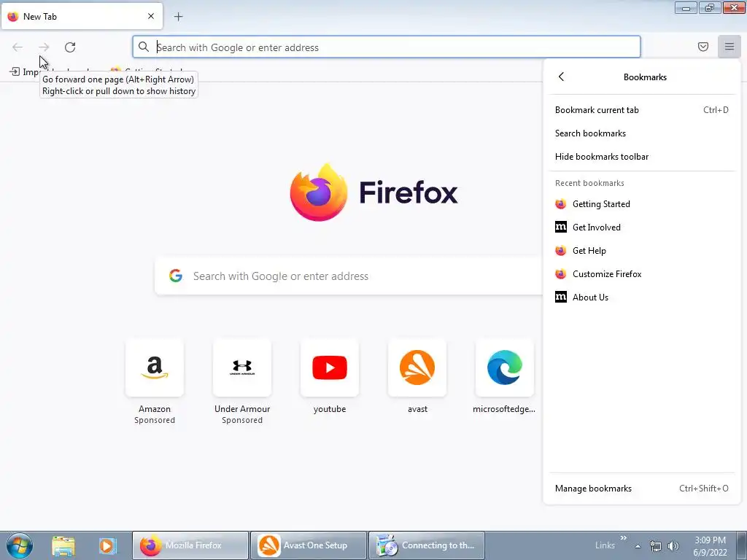Screen dimensions: 747x560
Task: Go back one page arrow
Action: click(x=18, y=47)
